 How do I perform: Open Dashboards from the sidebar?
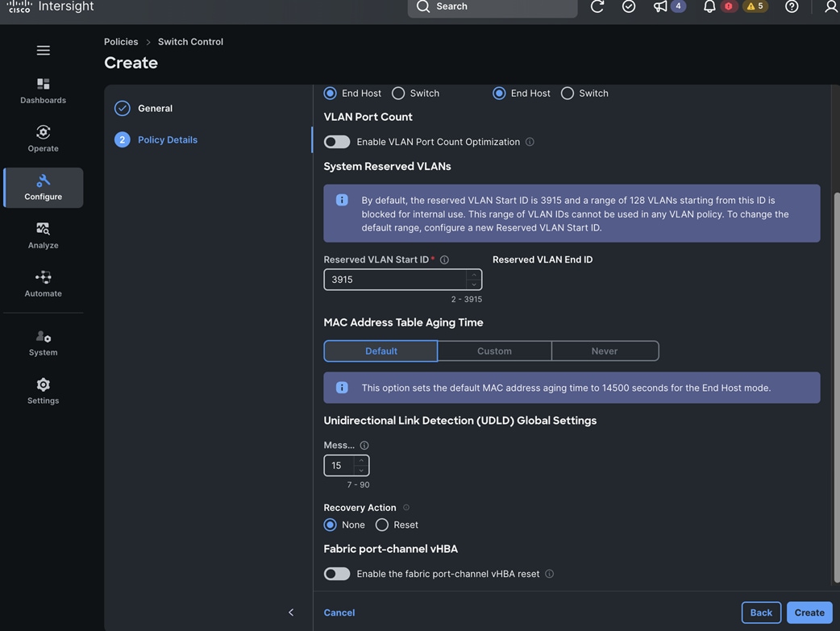(44, 90)
